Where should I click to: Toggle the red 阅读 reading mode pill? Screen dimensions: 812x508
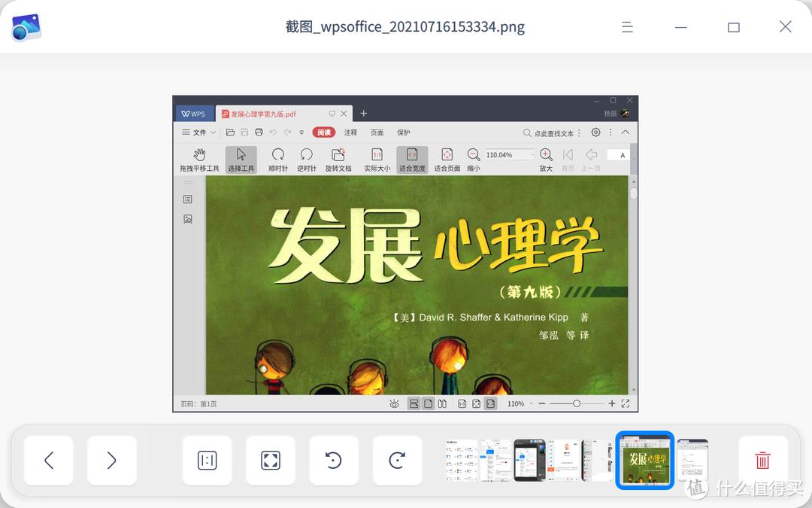323,132
